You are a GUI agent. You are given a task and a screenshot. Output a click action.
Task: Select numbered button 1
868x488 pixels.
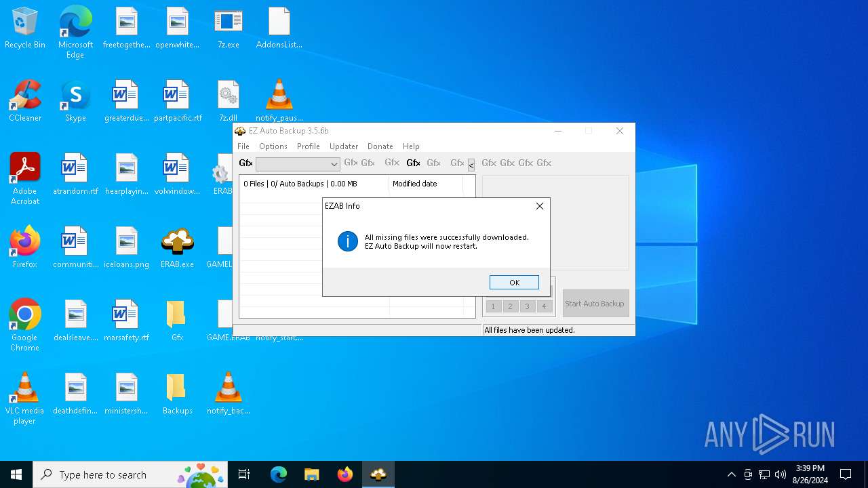[494, 306]
